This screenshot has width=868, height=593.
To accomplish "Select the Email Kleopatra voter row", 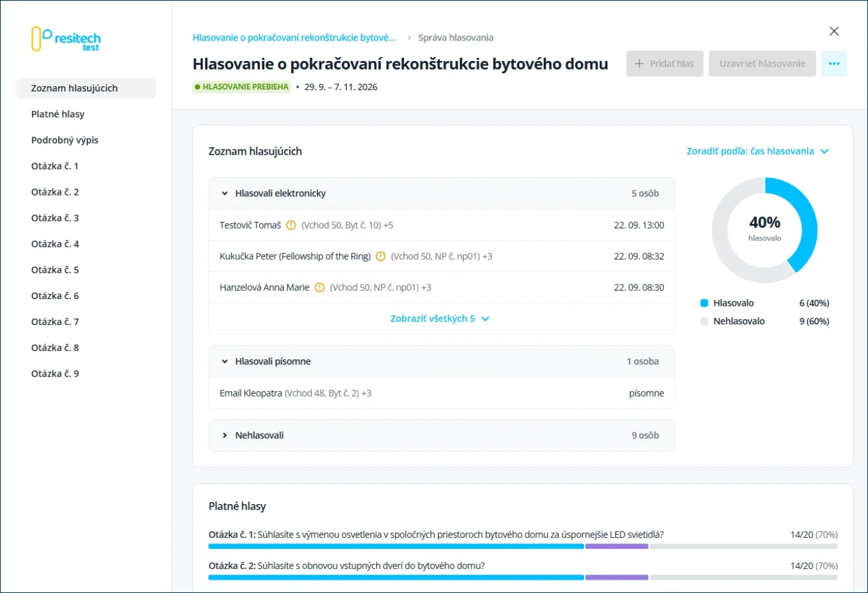I will pyautogui.click(x=442, y=394).
